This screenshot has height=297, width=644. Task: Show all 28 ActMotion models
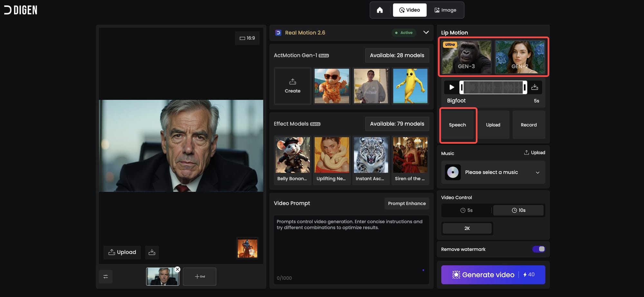point(397,55)
